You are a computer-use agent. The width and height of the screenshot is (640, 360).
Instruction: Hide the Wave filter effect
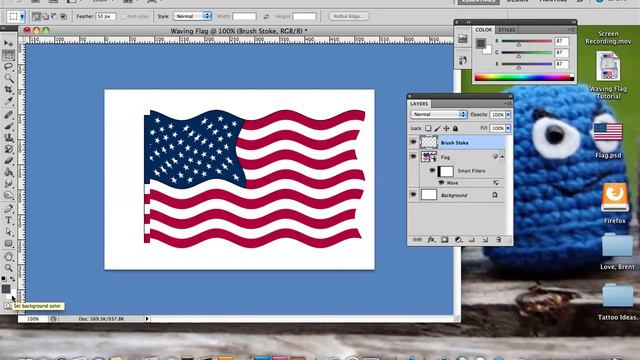[x=441, y=183]
